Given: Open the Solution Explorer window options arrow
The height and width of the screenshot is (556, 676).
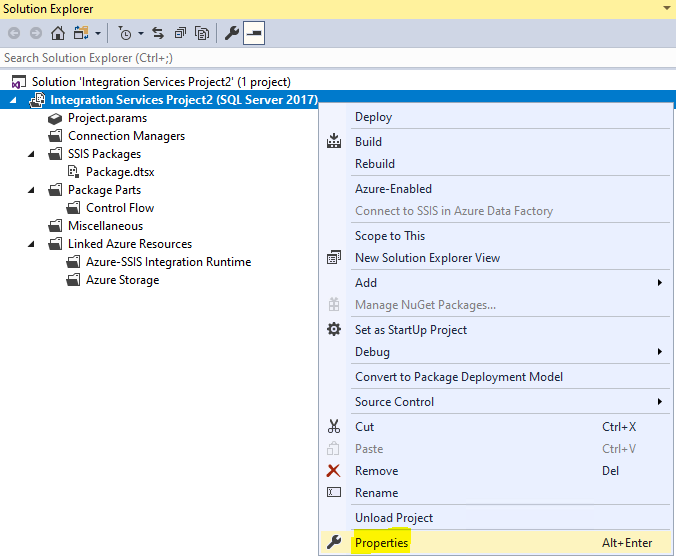Looking at the screenshot, I should click(667, 8).
